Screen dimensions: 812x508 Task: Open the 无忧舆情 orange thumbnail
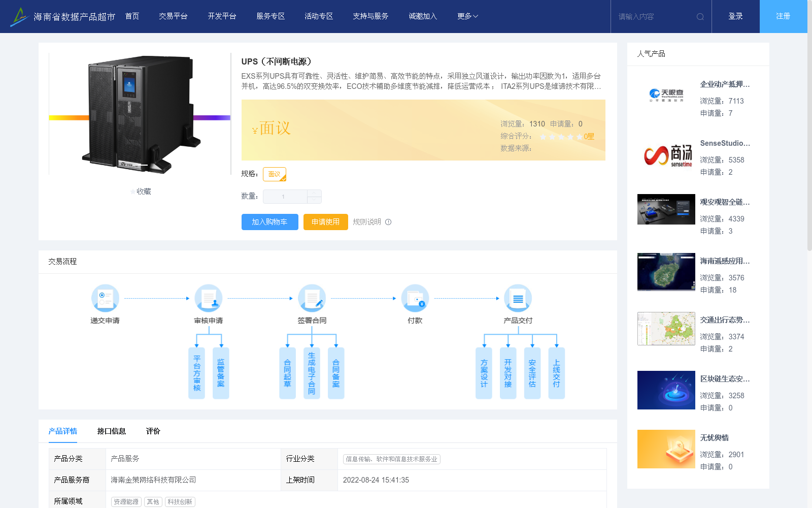666,449
